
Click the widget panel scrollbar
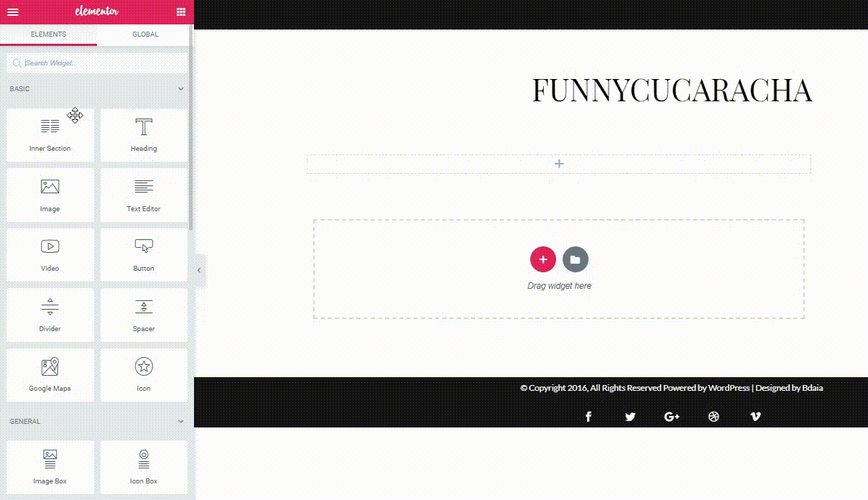[x=190, y=129]
